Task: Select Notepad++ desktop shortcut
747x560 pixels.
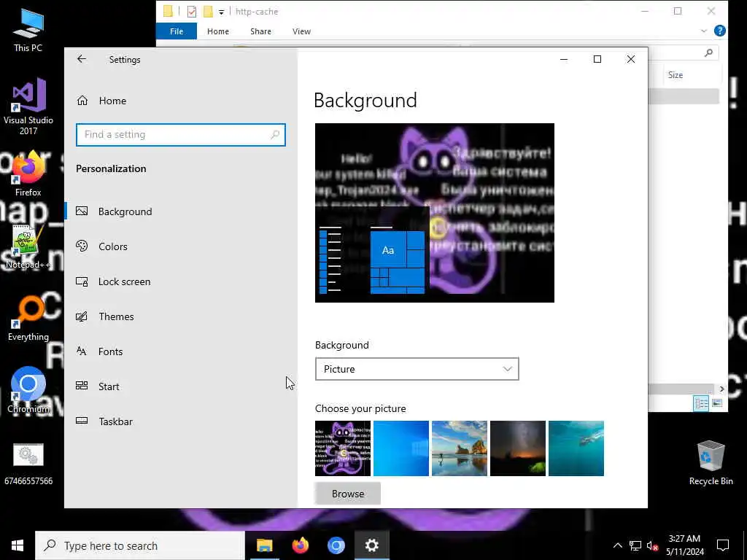Action: pos(28,247)
